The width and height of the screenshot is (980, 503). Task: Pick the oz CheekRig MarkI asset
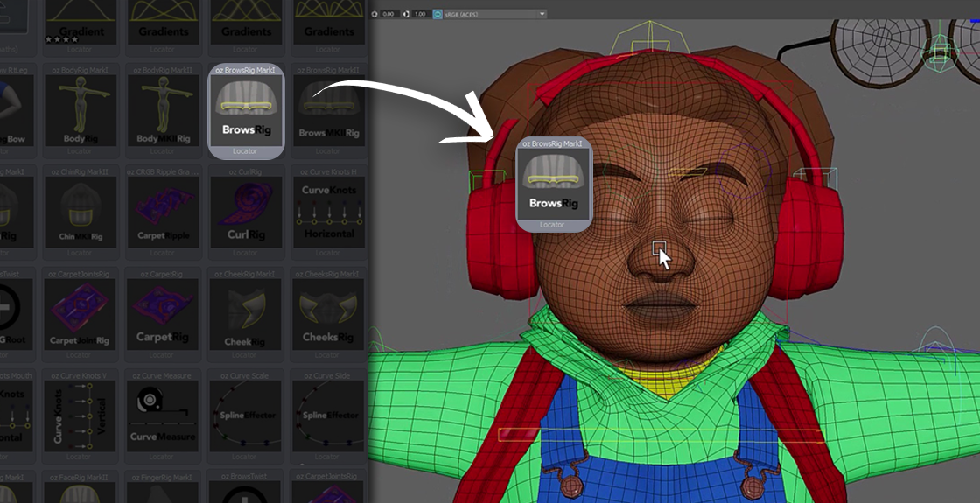click(x=246, y=314)
